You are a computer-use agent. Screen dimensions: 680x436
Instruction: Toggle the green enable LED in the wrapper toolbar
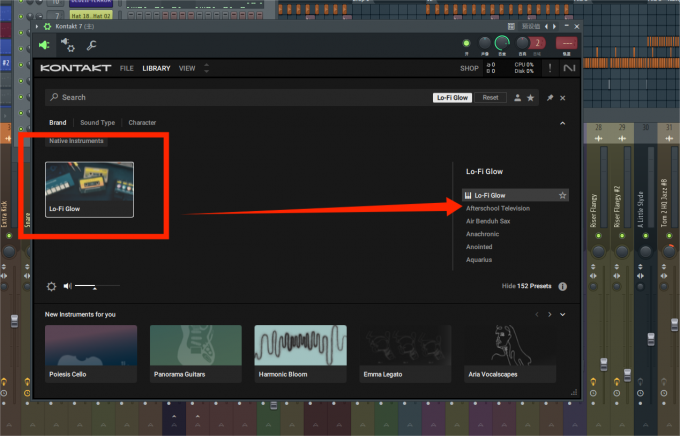click(x=466, y=43)
